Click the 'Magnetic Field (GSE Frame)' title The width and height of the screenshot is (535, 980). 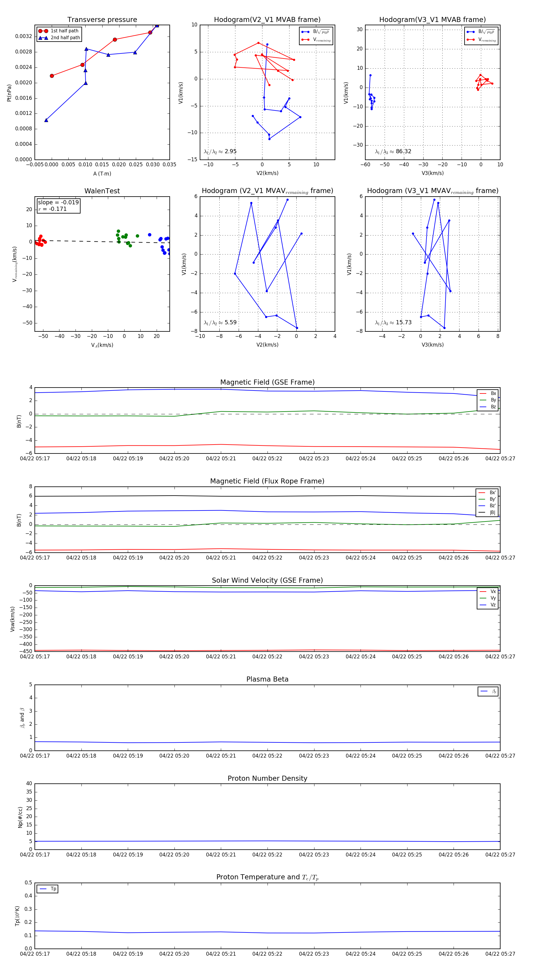pos(267,382)
